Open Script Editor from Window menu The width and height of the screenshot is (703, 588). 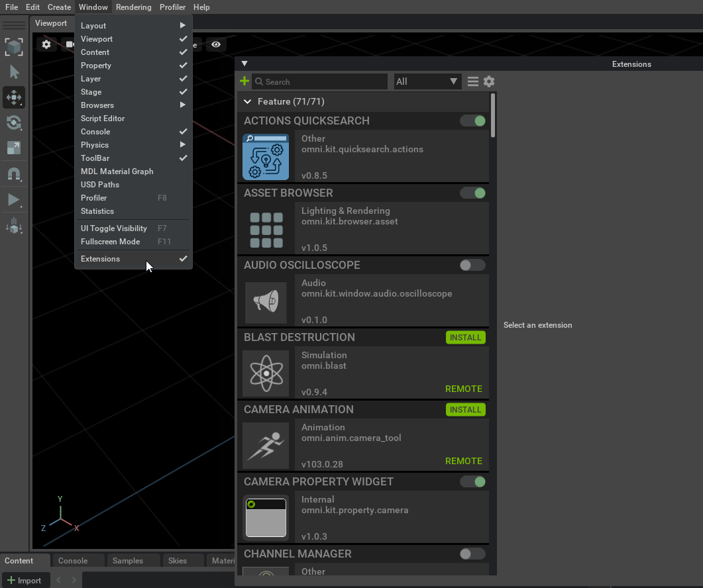103,119
